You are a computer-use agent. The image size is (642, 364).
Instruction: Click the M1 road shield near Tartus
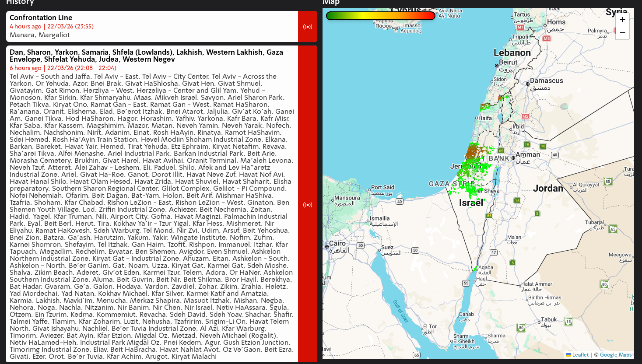[x=520, y=27]
